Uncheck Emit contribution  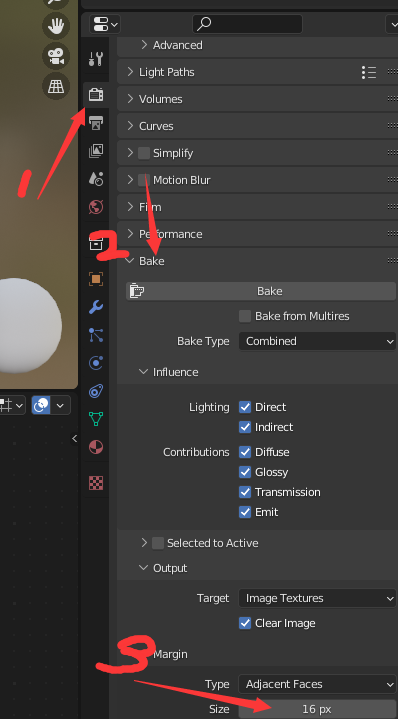coord(245,512)
